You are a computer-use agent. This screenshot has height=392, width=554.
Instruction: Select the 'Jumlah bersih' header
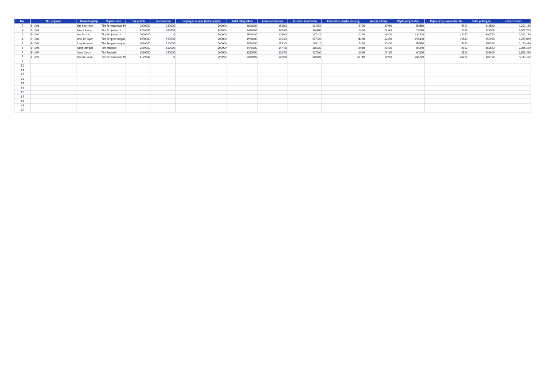513,21
